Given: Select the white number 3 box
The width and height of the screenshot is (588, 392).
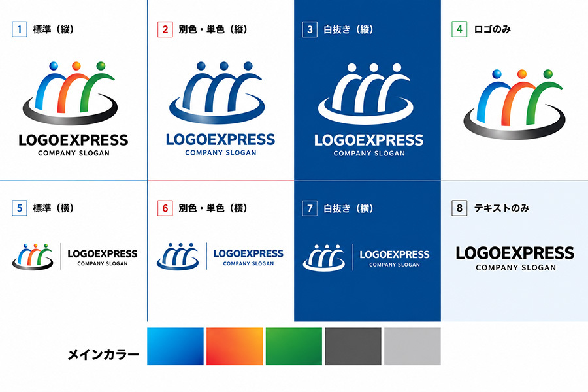Looking at the screenshot, I should click(x=310, y=29).
